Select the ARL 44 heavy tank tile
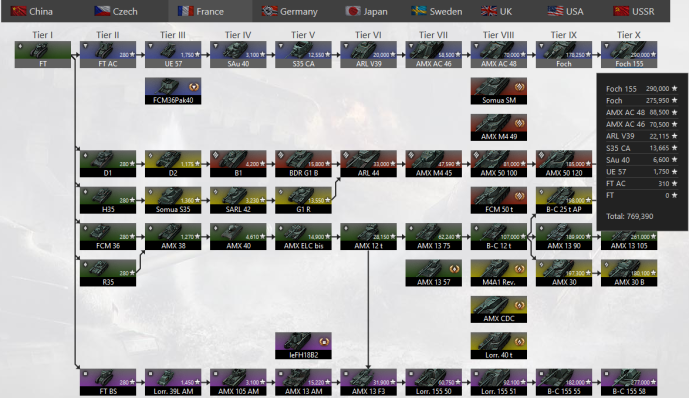Image resolution: width=689 pixels, height=398 pixels. pos(368,164)
